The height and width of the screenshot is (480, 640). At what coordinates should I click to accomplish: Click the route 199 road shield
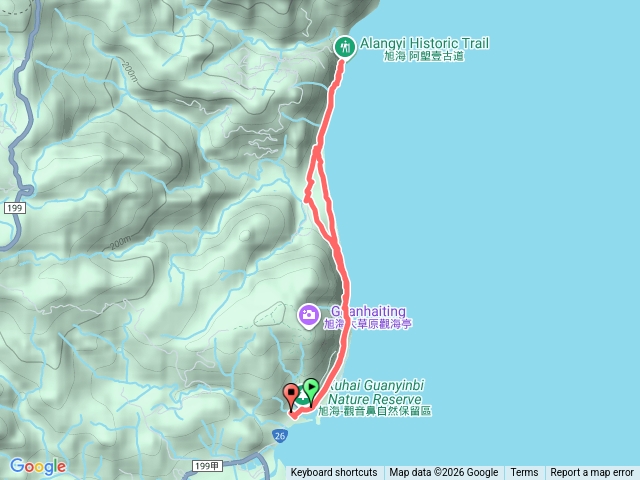click(15, 208)
